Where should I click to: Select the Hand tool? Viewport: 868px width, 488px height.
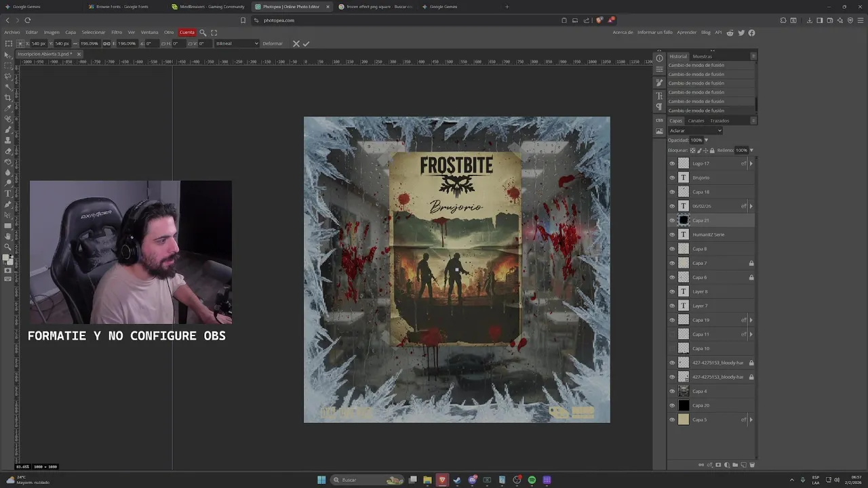point(8,237)
